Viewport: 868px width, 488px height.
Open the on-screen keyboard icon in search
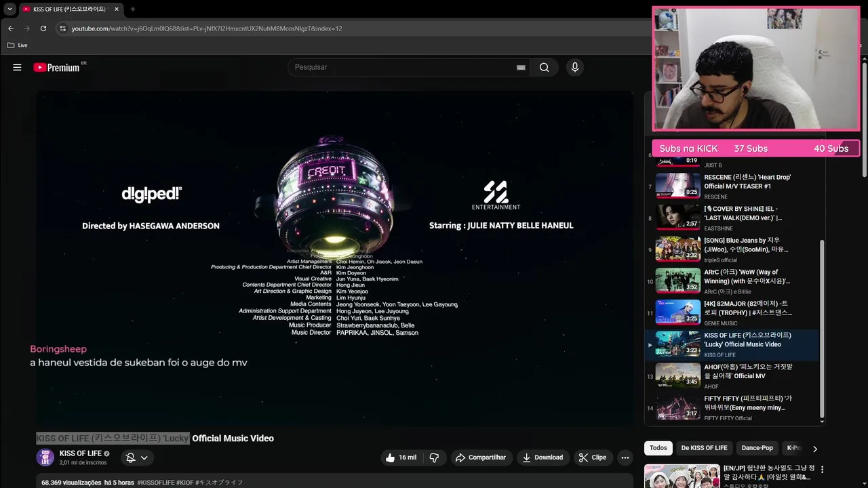coord(521,67)
